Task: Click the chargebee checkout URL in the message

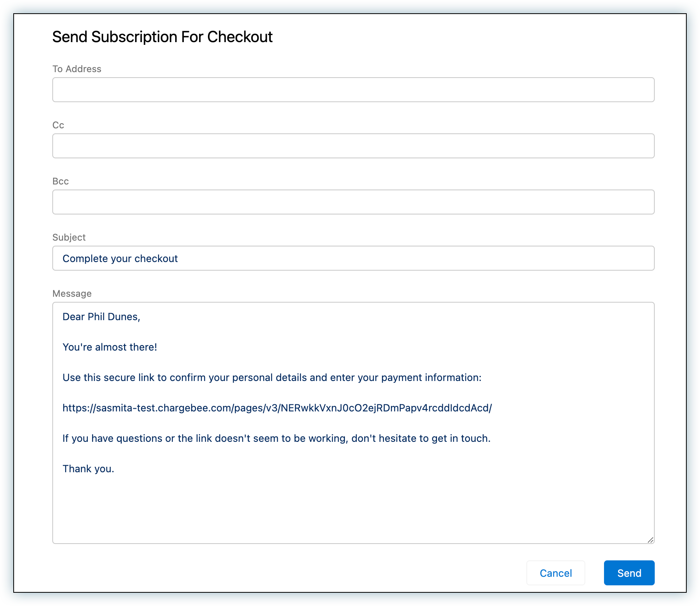Action: (277, 408)
